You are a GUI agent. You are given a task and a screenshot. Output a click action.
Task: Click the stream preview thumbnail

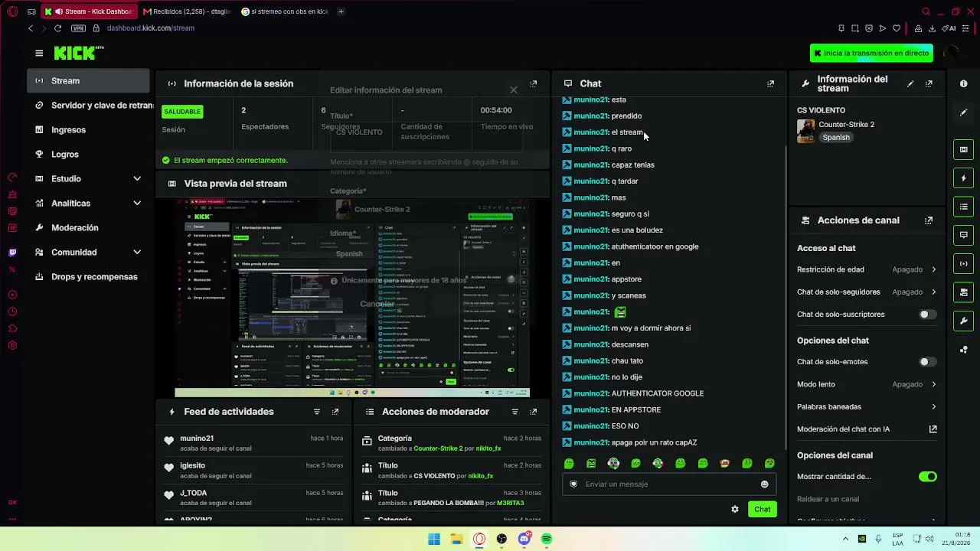(352, 298)
